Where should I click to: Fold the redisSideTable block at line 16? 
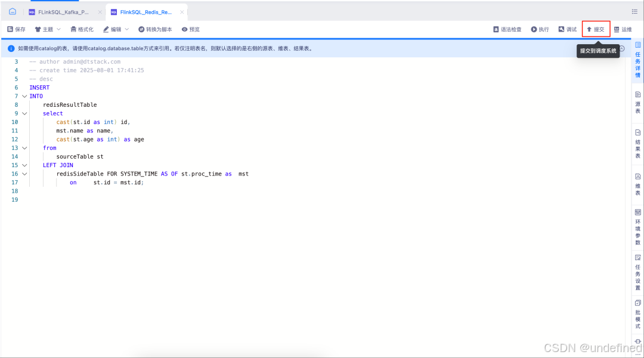[x=24, y=174]
